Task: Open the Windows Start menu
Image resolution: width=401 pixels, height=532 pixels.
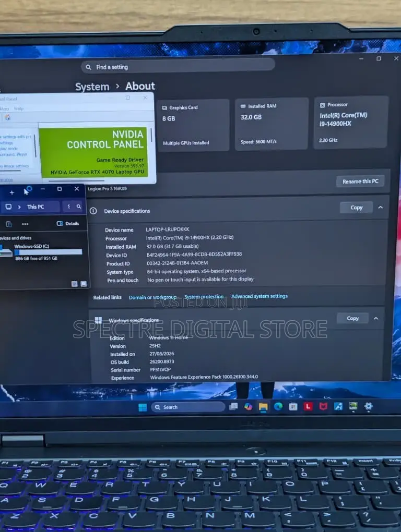Action: point(143,407)
